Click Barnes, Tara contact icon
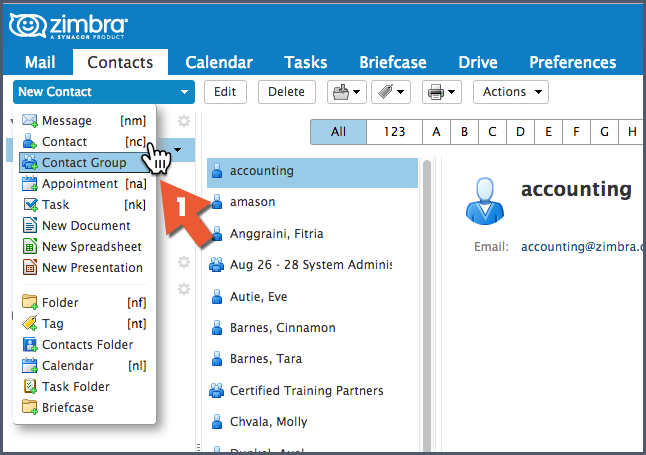 (217, 359)
